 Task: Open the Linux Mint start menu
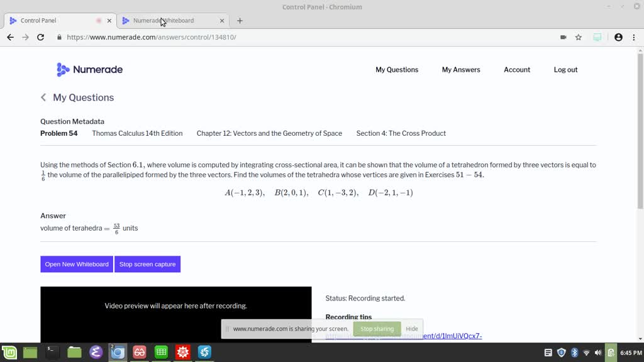pyautogui.click(x=9, y=353)
